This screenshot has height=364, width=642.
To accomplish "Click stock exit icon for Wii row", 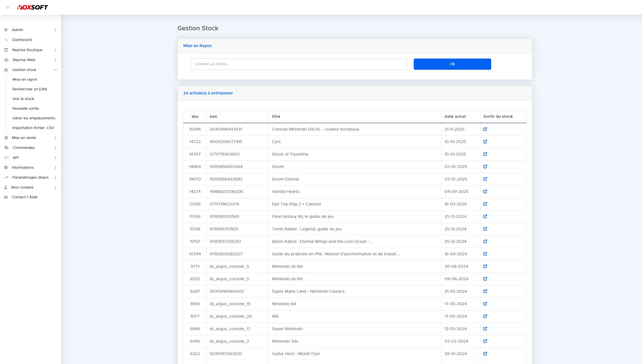I will pos(485,316).
